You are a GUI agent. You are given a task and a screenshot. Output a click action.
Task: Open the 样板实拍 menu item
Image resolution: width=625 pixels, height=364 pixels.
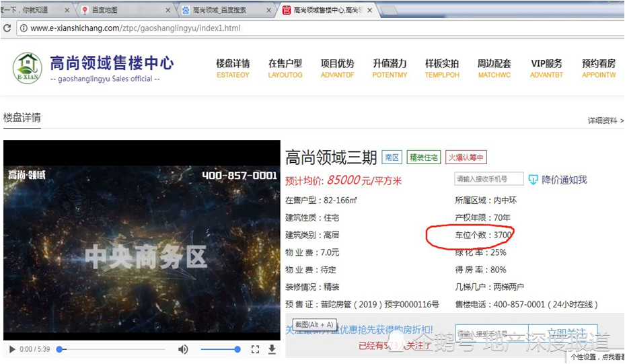pos(441,69)
